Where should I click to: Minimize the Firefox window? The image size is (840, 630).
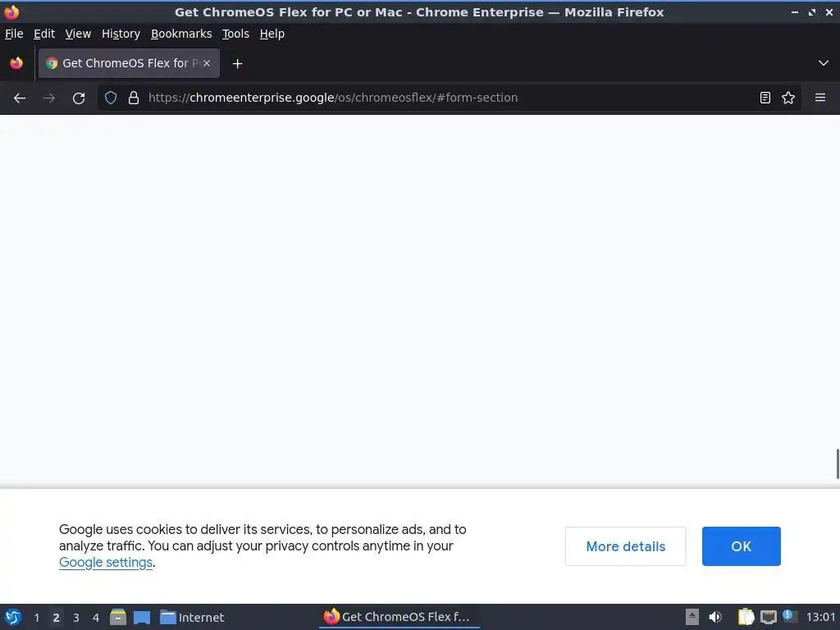pos(795,11)
